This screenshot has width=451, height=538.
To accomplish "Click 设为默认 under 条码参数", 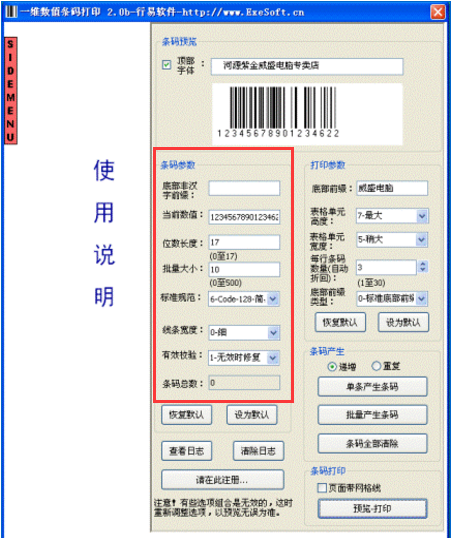I will pos(252,415).
